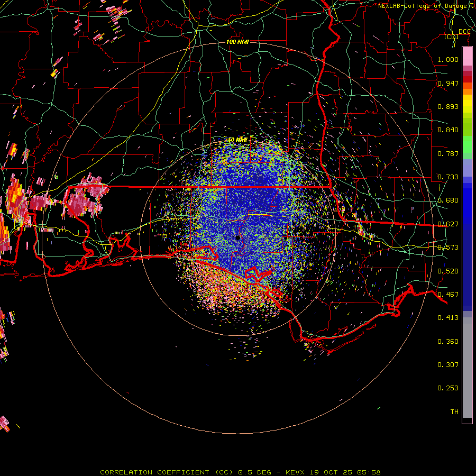Pick the bright green color bar segment

click(467, 145)
